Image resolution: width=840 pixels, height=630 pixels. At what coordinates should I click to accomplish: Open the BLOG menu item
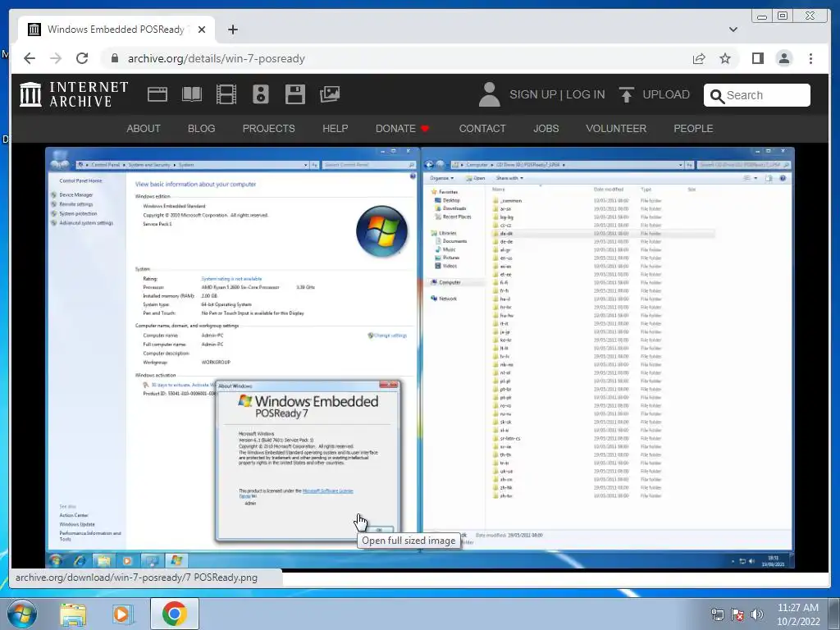(202, 129)
